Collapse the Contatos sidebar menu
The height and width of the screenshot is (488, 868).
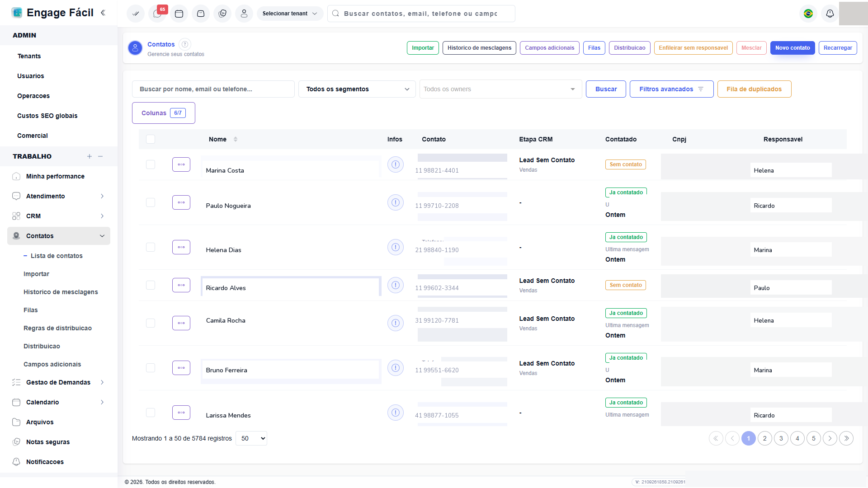(59, 236)
